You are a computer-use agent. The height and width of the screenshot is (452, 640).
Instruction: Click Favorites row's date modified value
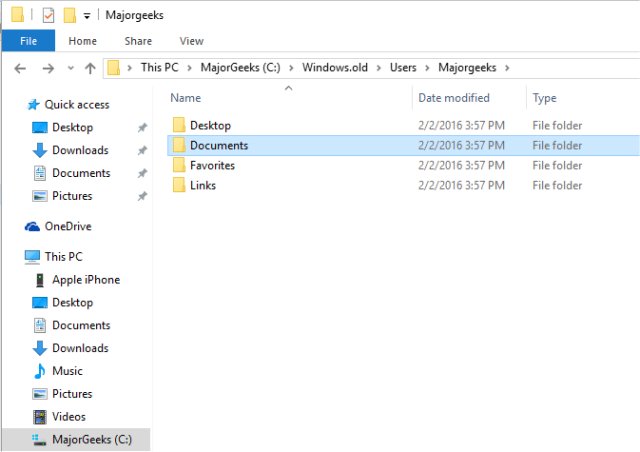(461, 165)
